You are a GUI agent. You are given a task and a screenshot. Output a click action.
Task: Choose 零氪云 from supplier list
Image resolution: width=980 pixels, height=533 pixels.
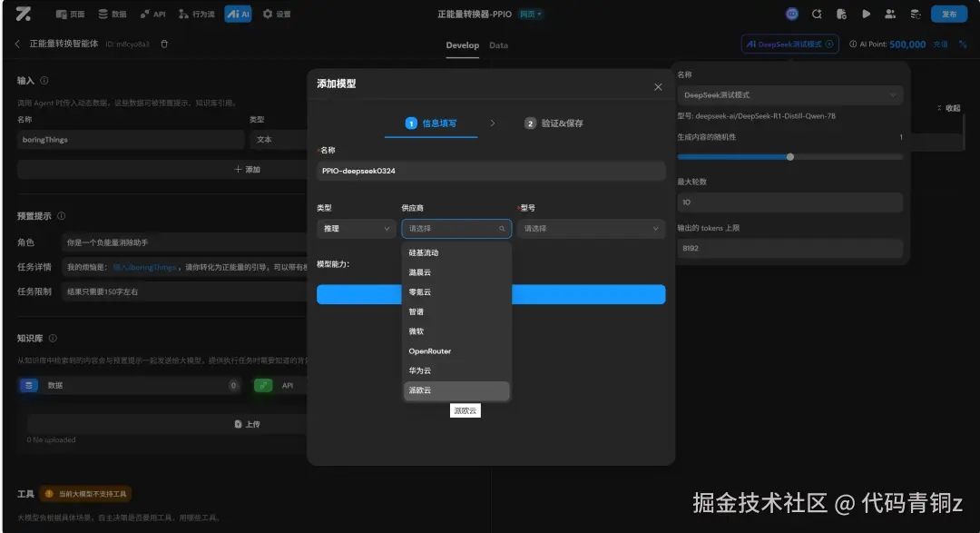tap(456, 292)
